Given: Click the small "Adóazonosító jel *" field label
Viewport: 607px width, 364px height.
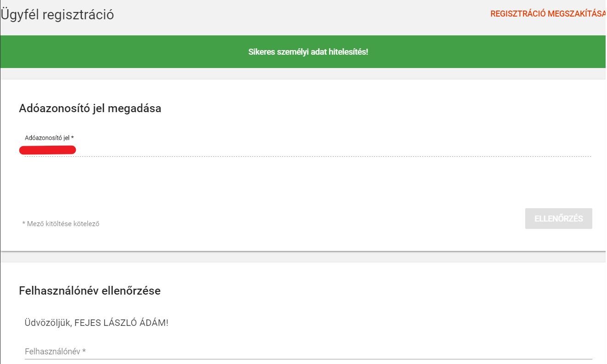Looking at the screenshot, I should 49,138.
